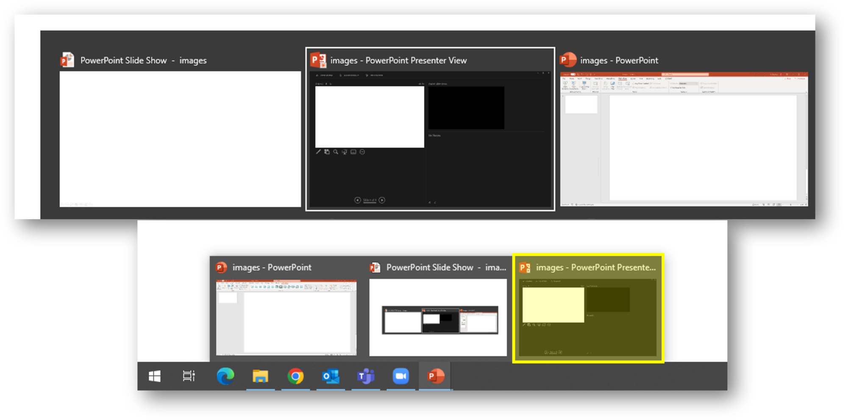Open Microsoft Teams from the taskbar
Screen dimensions: 868x420
(x=365, y=376)
